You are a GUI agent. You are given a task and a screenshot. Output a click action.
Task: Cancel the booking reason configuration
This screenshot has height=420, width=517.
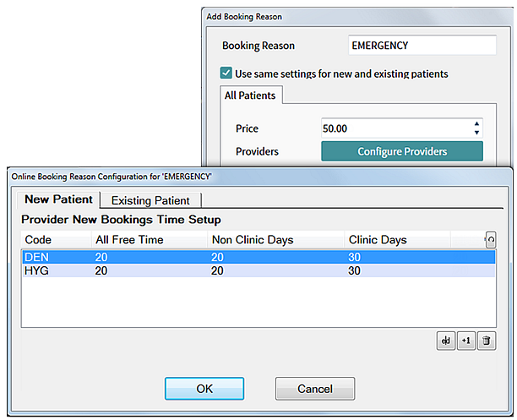(315, 389)
